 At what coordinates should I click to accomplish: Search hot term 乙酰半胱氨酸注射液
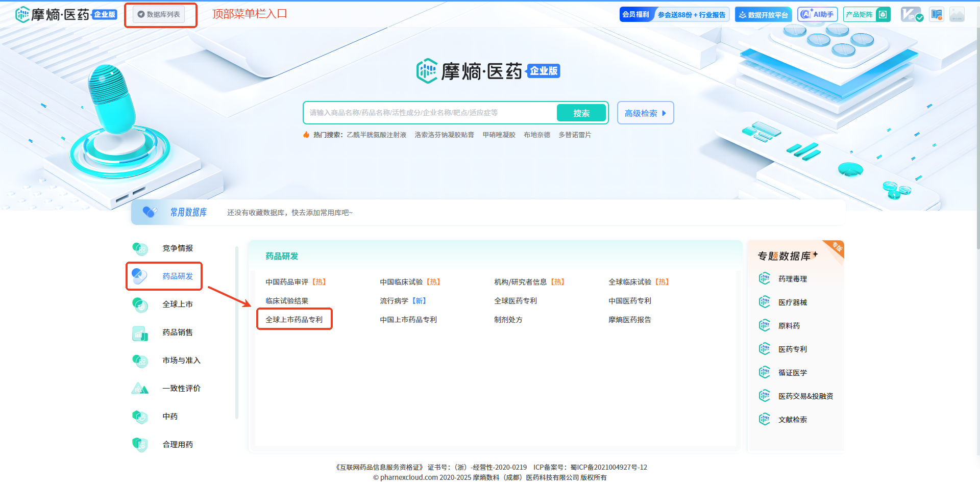377,135
